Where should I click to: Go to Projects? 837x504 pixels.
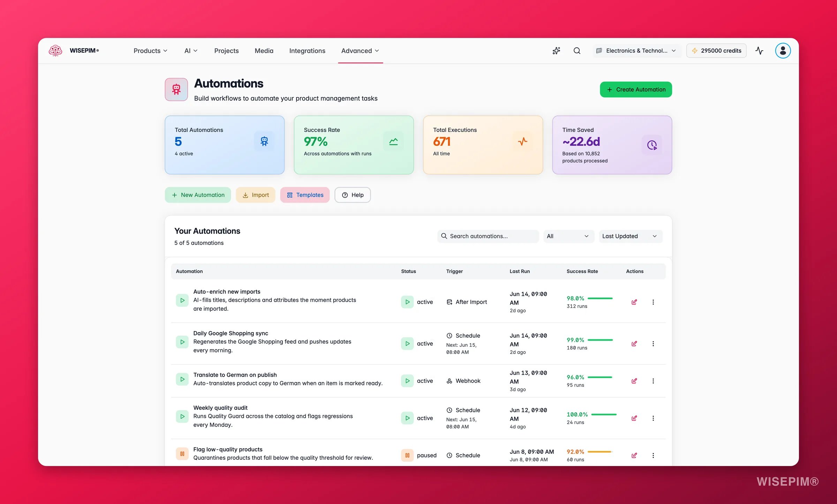point(226,51)
